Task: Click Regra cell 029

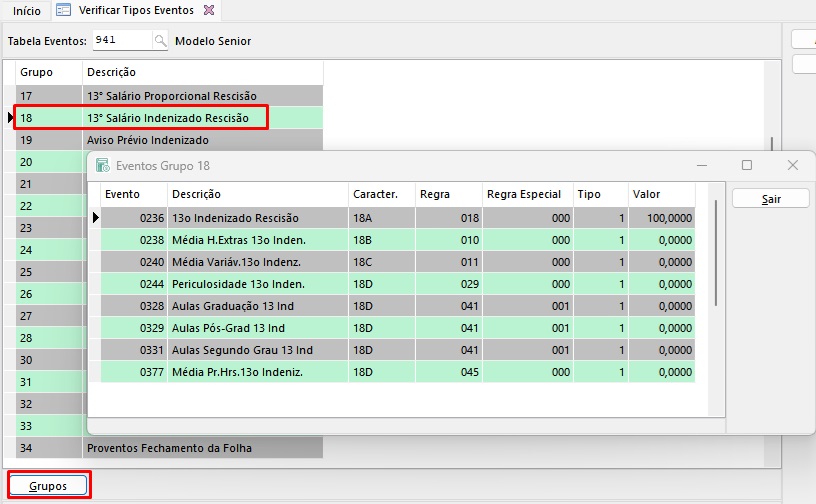Action: [449, 284]
